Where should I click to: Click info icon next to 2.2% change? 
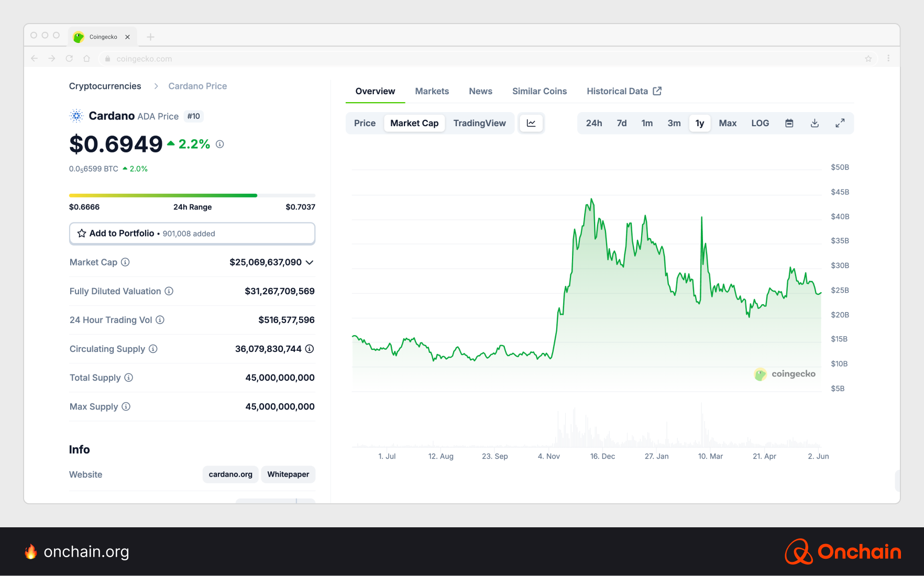pyautogui.click(x=220, y=144)
